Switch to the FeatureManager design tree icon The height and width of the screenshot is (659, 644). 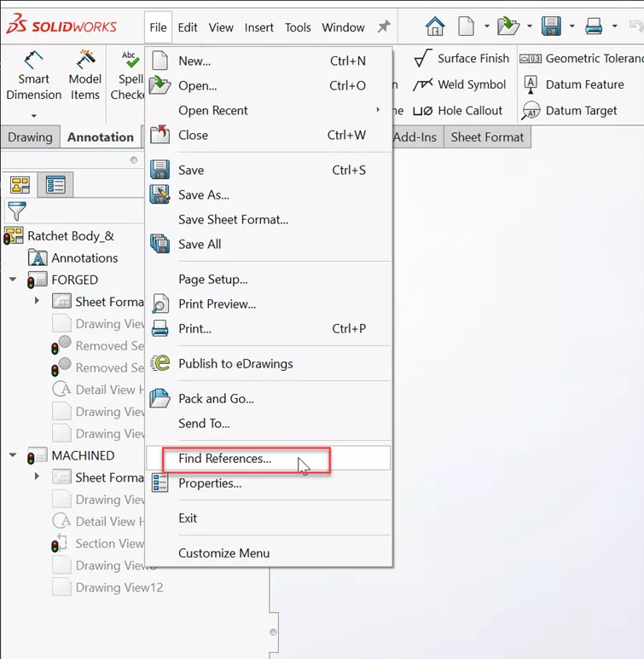20,185
